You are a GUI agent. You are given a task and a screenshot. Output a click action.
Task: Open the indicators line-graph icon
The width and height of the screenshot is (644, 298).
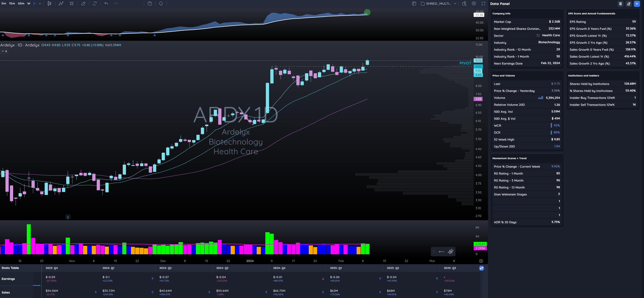tap(61, 3)
